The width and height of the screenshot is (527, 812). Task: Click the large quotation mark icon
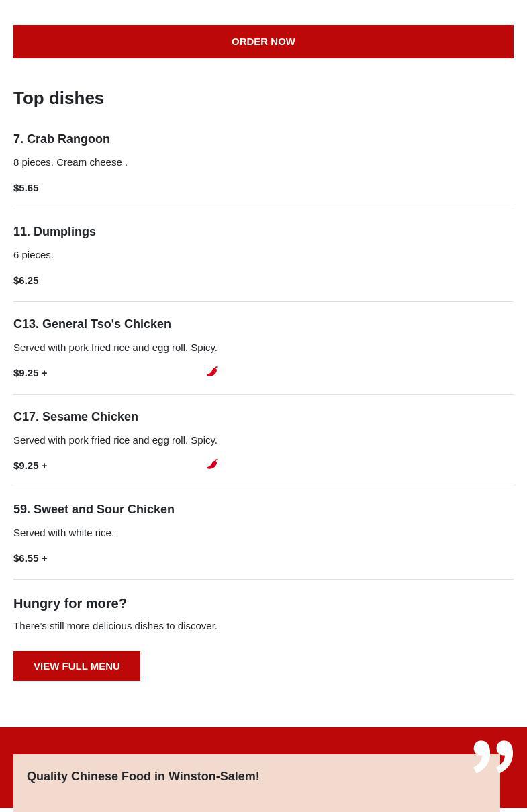[493, 756]
